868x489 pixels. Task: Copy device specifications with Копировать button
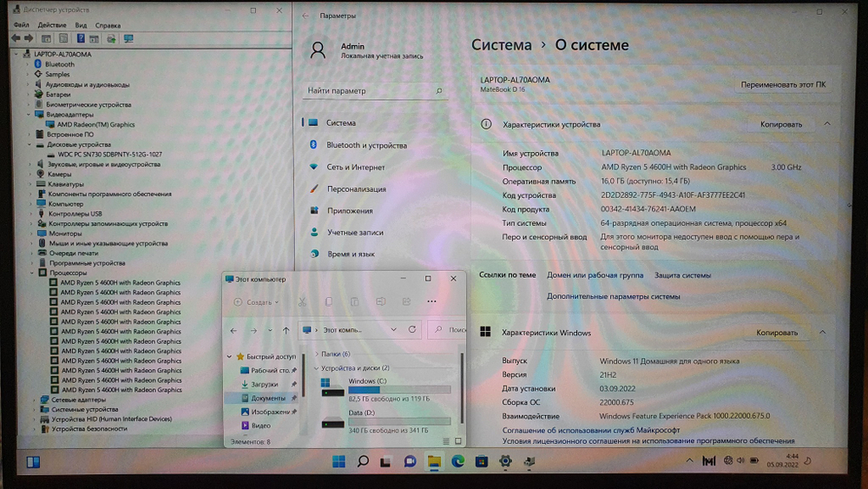(x=780, y=124)
